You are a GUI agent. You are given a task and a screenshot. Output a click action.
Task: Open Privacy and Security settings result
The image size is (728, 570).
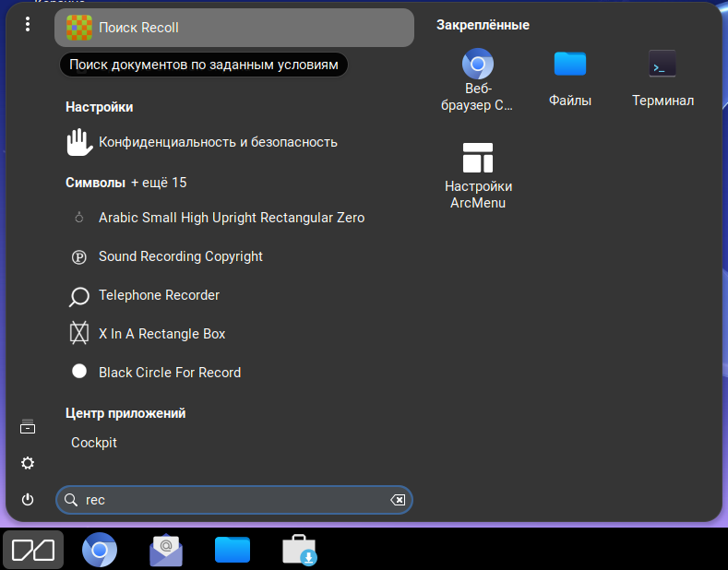click(x=218, y=142)
